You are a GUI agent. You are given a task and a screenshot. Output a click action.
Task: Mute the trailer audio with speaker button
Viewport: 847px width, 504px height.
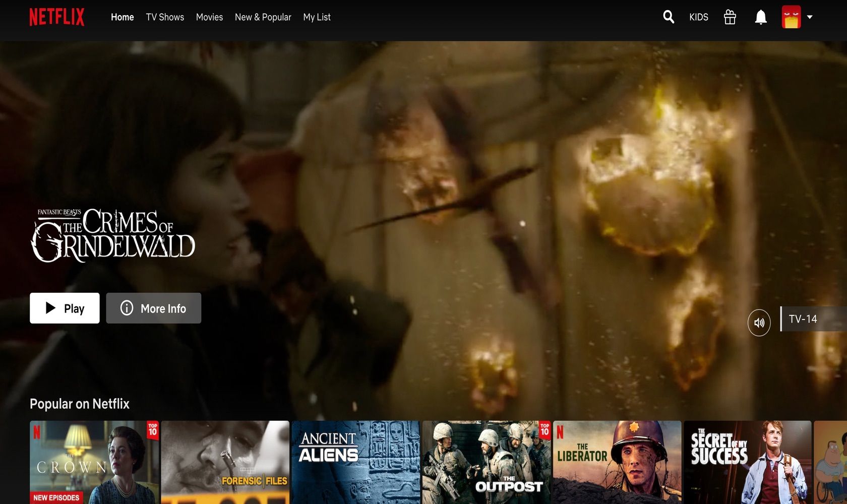pos(759,323)
